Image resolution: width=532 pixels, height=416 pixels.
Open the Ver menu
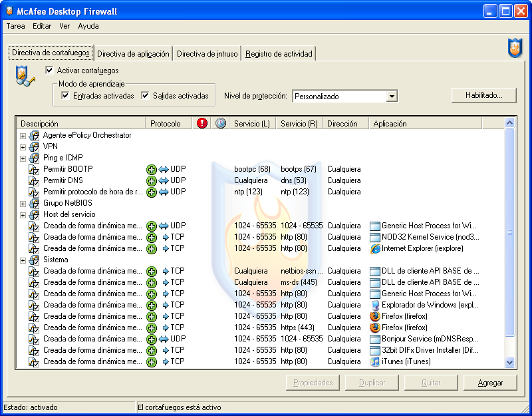coord(65,26)
